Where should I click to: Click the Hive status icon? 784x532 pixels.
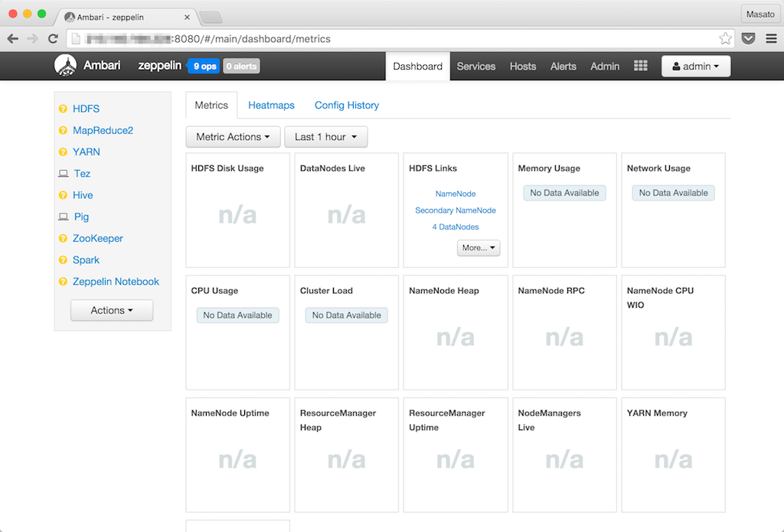click(63, 195)
